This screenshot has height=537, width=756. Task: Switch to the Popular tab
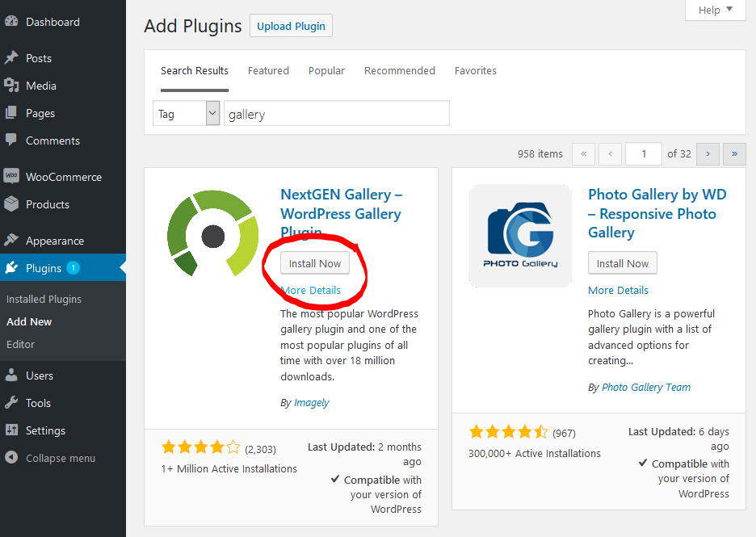(326, 71)
